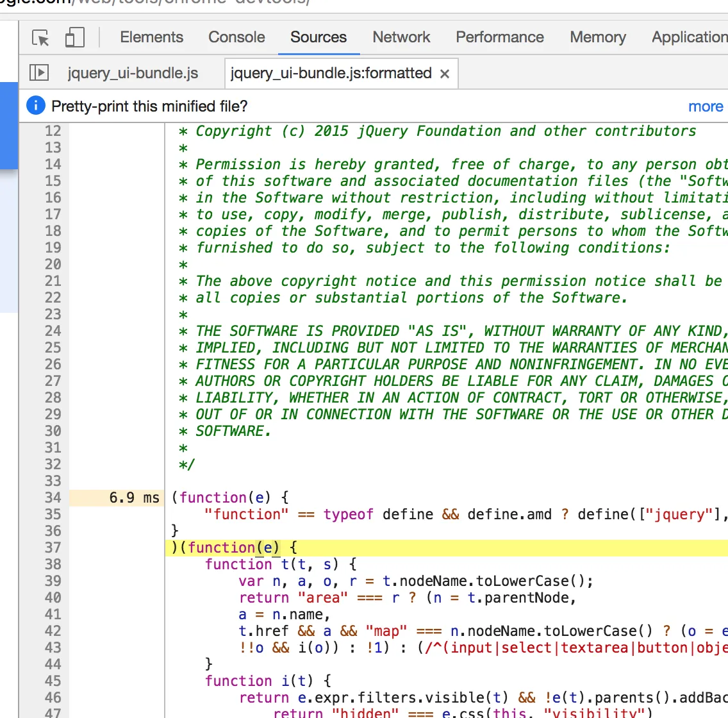Open the Network panel
This screenshot has height=718, width=728.
click(401, 37)
